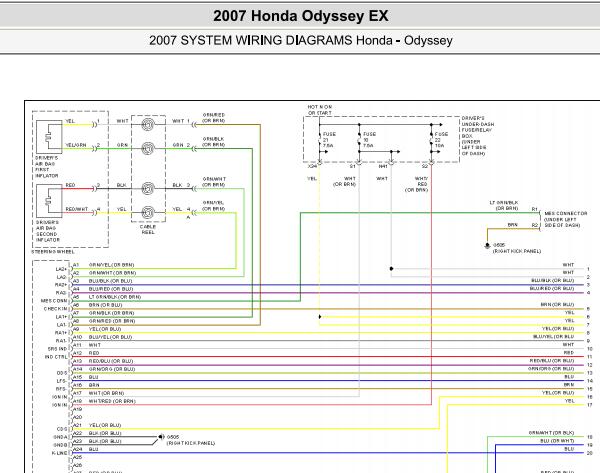Click the 'BLU (OR WHT)' label at right wire 19
Screen dimensions: 600x473
(x=557, y=441)
